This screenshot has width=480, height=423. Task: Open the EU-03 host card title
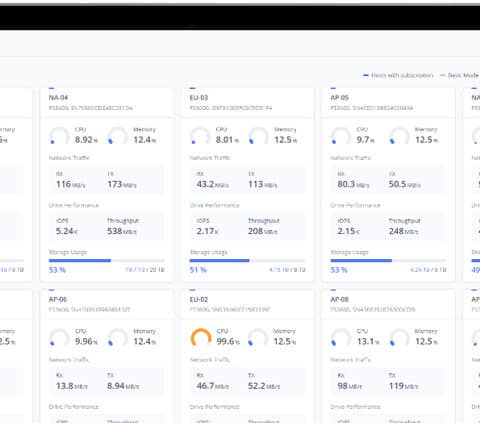199,98
